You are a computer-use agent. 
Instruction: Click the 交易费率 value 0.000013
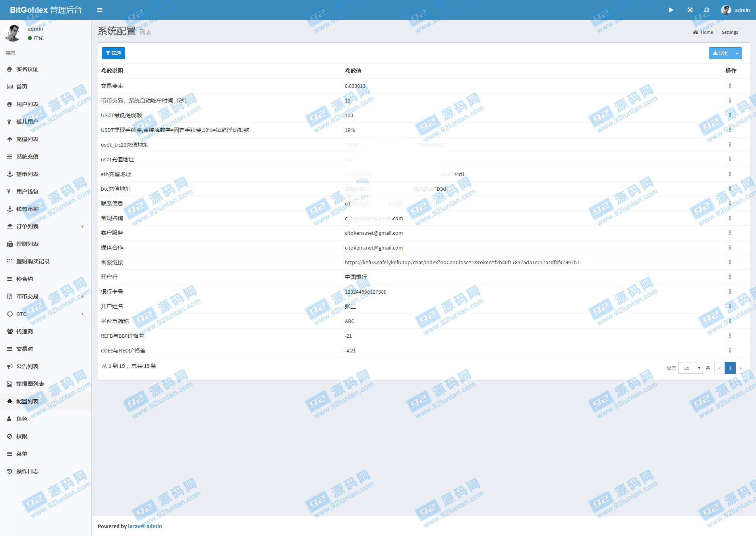click(x=355, y=86)
